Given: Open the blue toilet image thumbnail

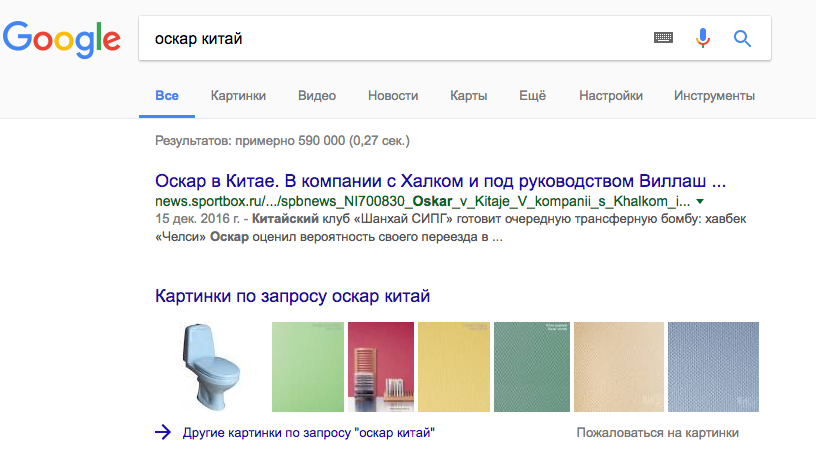Looking at the screenshot, I should pyautogui.click(x=211, y=367).
